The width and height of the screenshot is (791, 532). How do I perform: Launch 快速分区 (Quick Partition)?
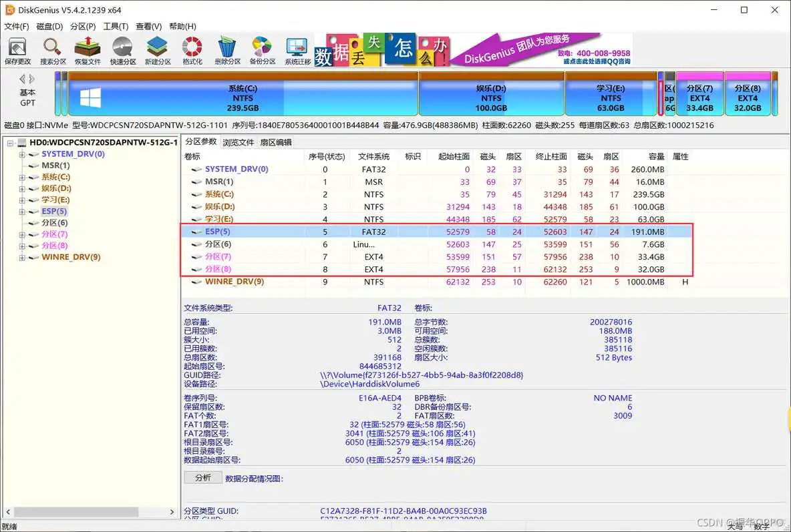122,49
